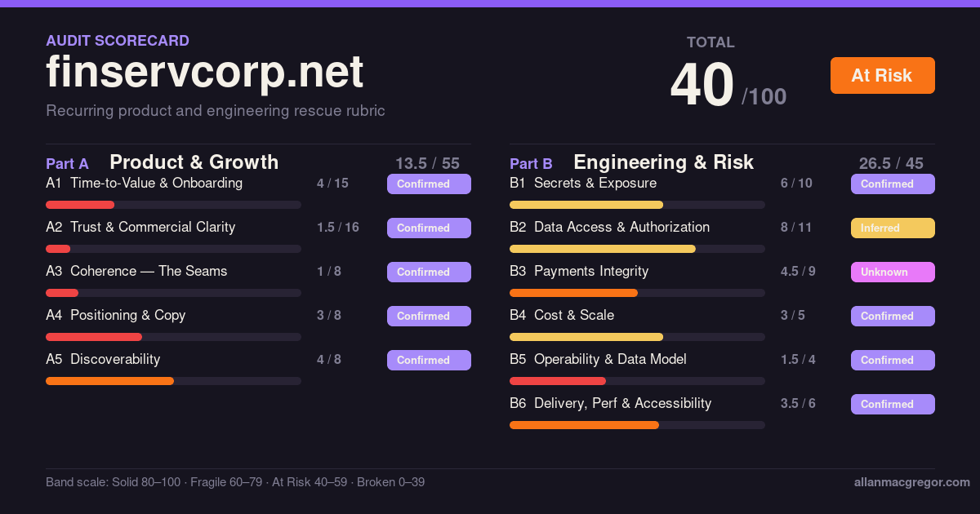This screenshot has width=980, height=514.
Task: Click the A3 Coherence progress bar
Action: (x=173, y=293)
